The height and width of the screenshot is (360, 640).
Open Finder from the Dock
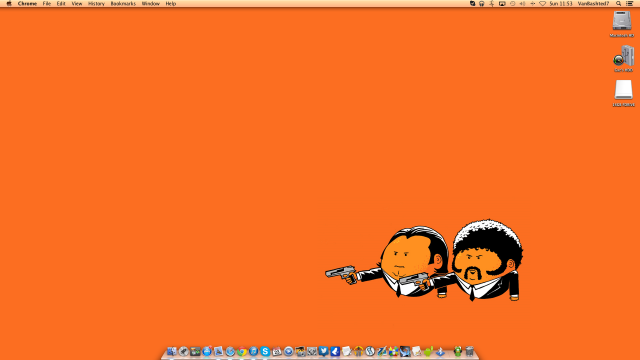point(171,351)
